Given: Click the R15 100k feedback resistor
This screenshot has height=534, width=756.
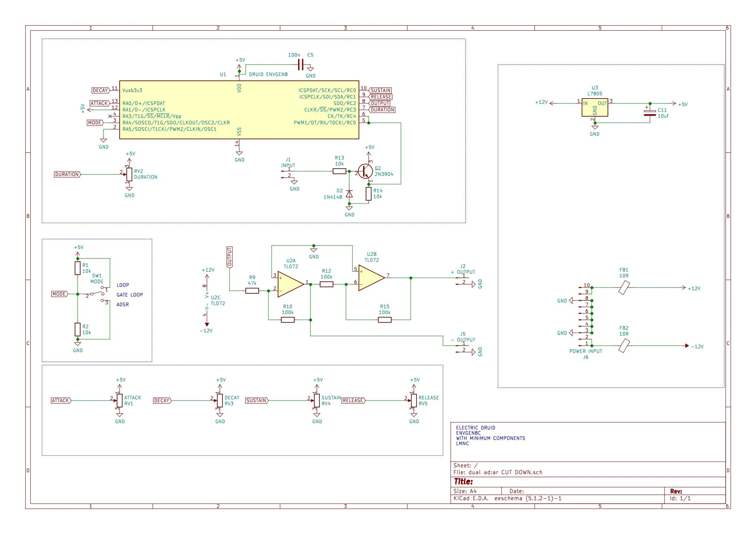Looking at the screenshot, I should click(x=384, y=320).
